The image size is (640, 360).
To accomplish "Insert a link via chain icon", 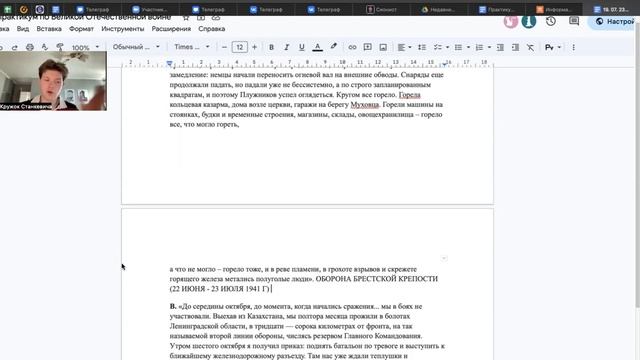I will point(352,47).
